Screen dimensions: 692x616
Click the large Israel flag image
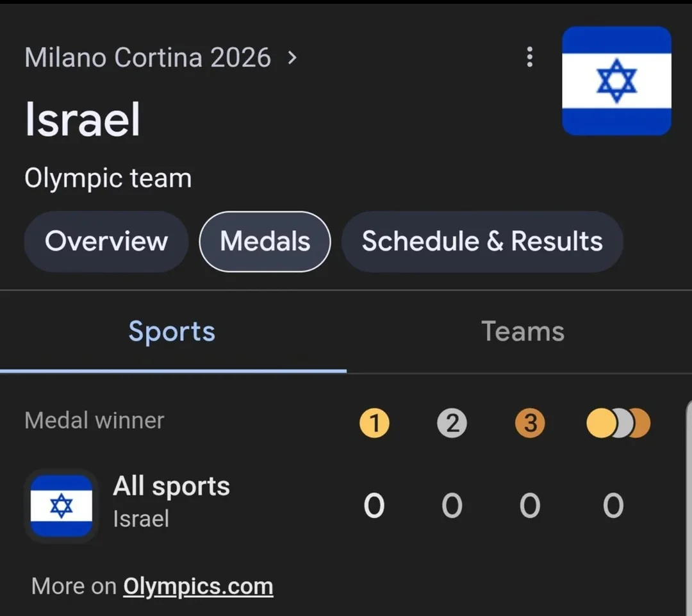[616, 81]
